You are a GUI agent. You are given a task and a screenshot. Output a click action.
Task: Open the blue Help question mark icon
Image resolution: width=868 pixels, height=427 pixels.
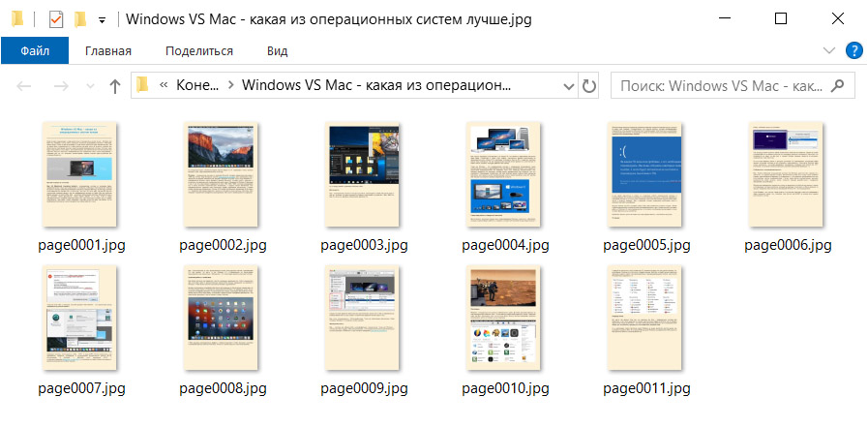(854, 51)
